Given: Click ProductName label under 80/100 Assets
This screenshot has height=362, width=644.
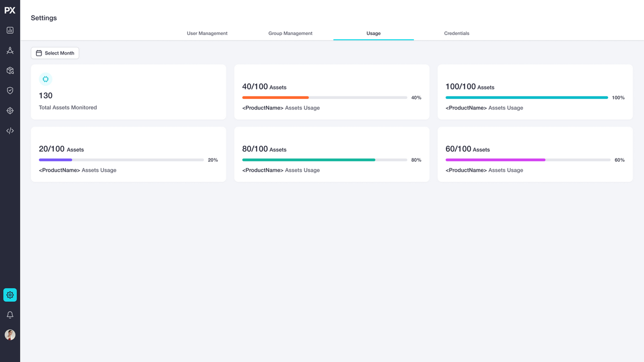Looking at the screenshot, I should tap(263, 170).
